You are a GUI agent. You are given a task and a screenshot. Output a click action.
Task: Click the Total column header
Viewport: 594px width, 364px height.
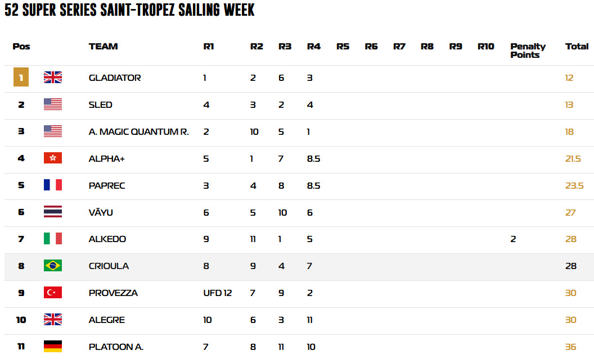[x=577, y=46]
